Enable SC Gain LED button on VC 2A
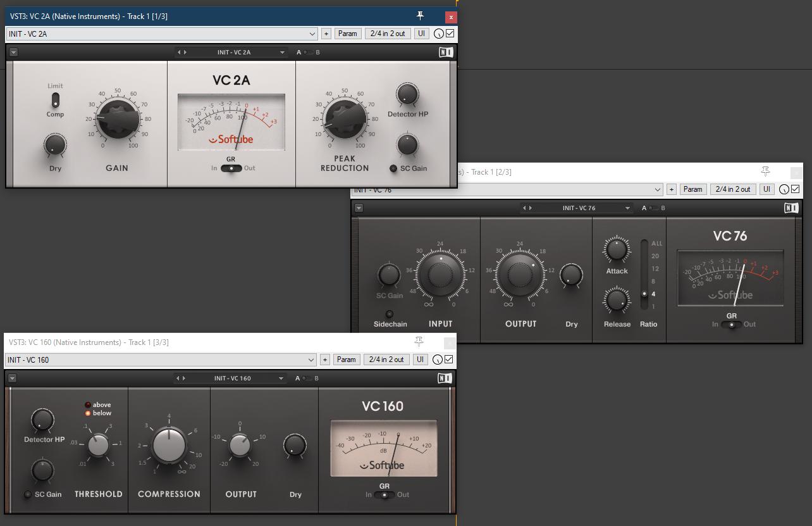Image resolution: width=812 pixels, height=526 pixels. coord(393,168)
